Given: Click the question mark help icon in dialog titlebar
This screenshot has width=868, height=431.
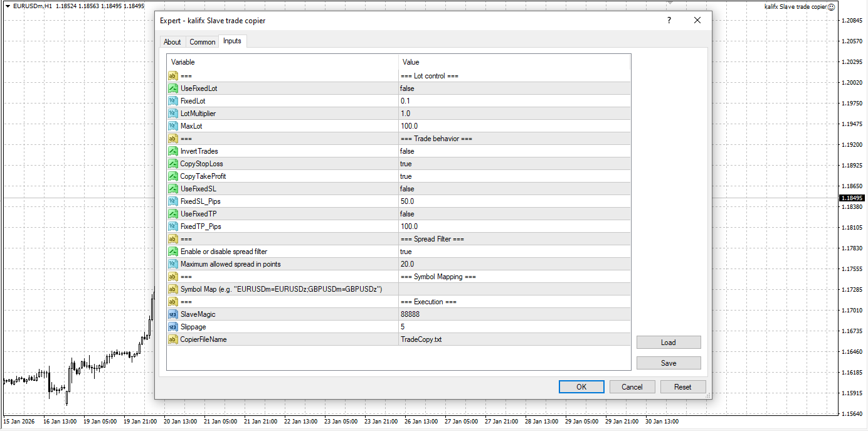Looking at the screenshot, I should point(669,20).
